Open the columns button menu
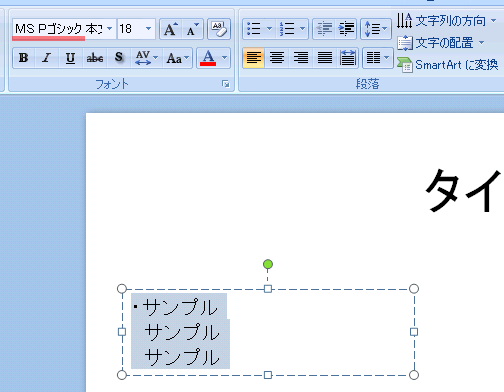 click(x=378, y=58)
